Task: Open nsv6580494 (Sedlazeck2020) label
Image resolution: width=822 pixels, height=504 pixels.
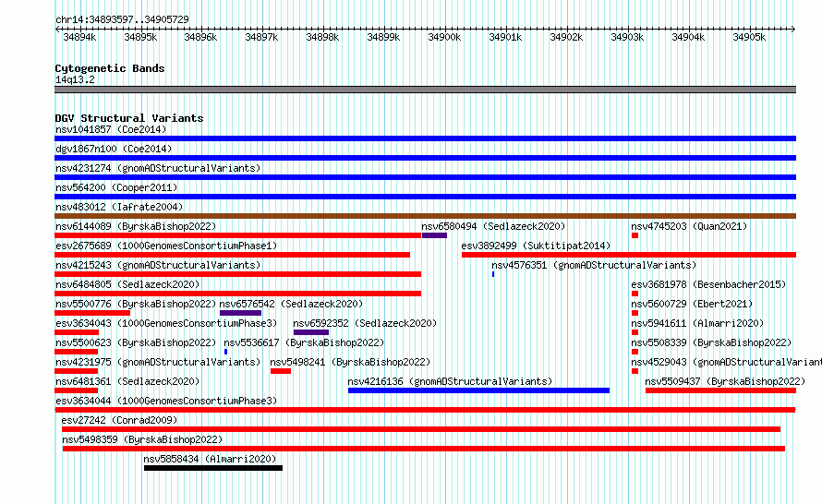Action: [493, 226]
